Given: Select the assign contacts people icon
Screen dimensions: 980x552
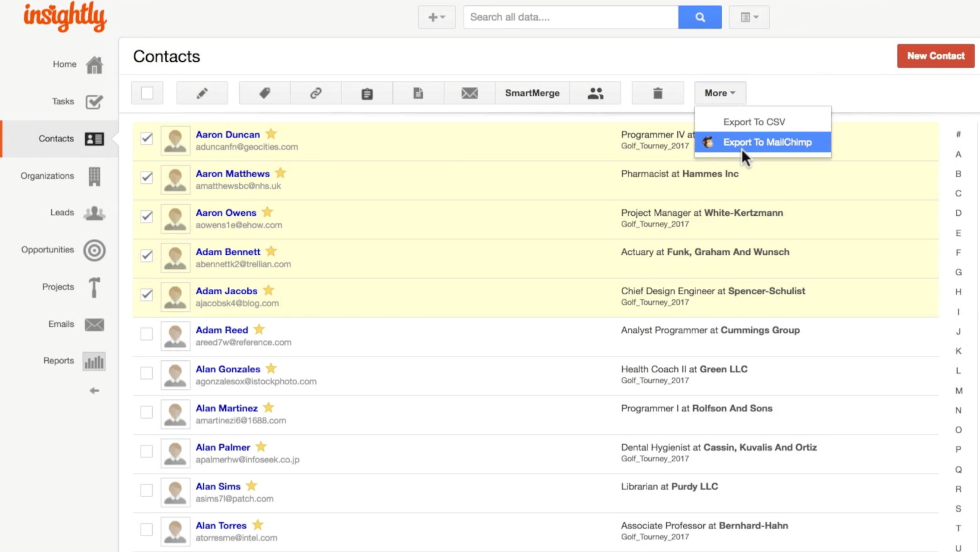Looking at the screenshot, I should point(595,92).
